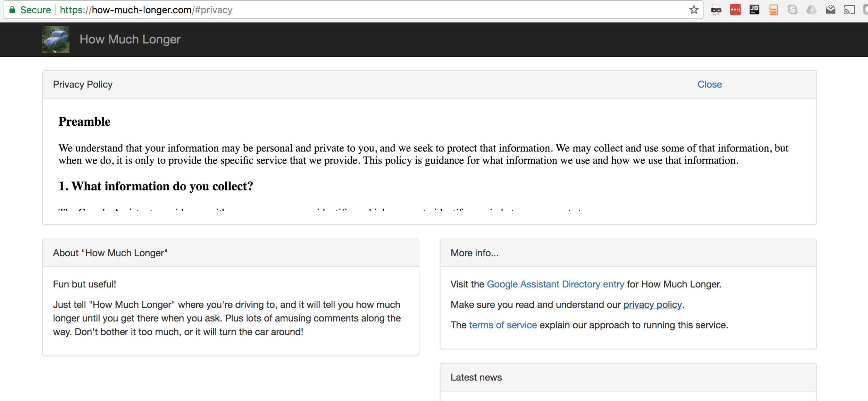
Task: Open the Google Drive extension icon
Action: [811, 10]
